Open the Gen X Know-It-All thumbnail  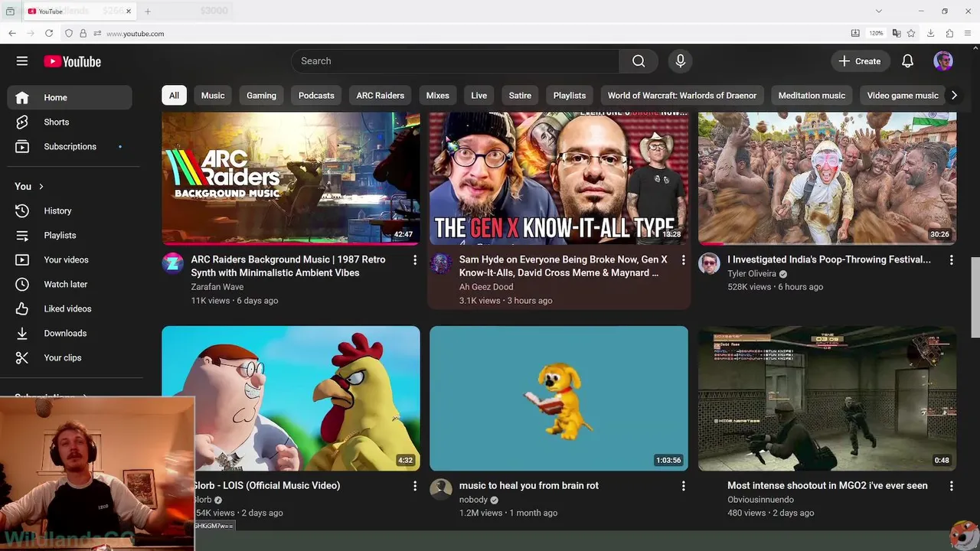coord(559,178)
